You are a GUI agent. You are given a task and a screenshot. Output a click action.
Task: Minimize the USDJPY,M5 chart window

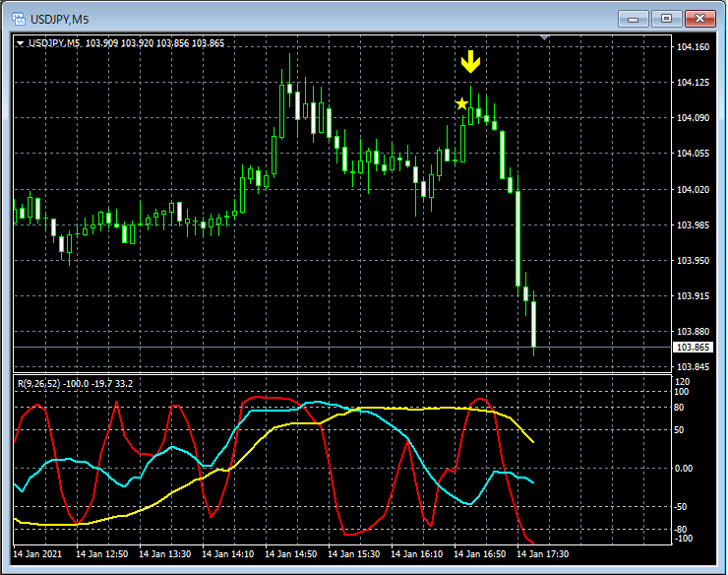coord(636,18)
